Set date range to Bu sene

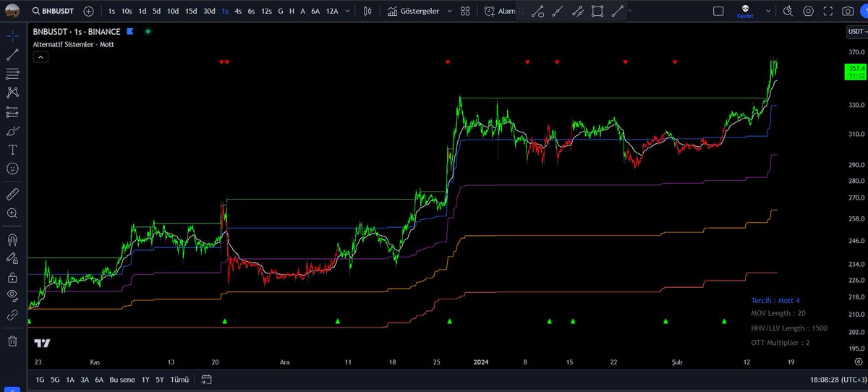(122, 379)
